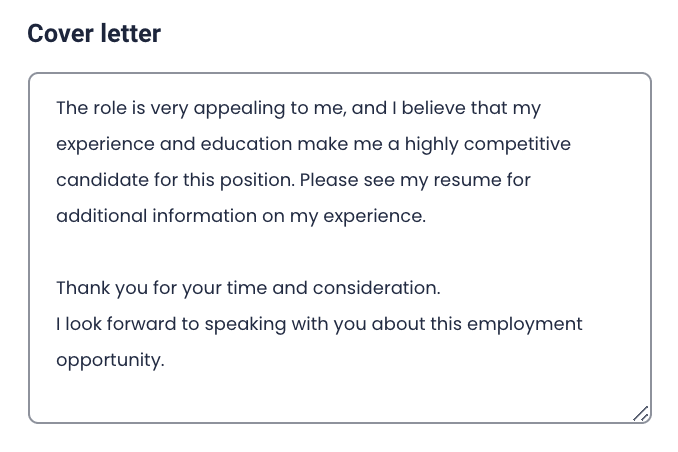The height and width of the screenshot is (452, 678).
Task: Click the word "position" in the letter
Action: 257,180
